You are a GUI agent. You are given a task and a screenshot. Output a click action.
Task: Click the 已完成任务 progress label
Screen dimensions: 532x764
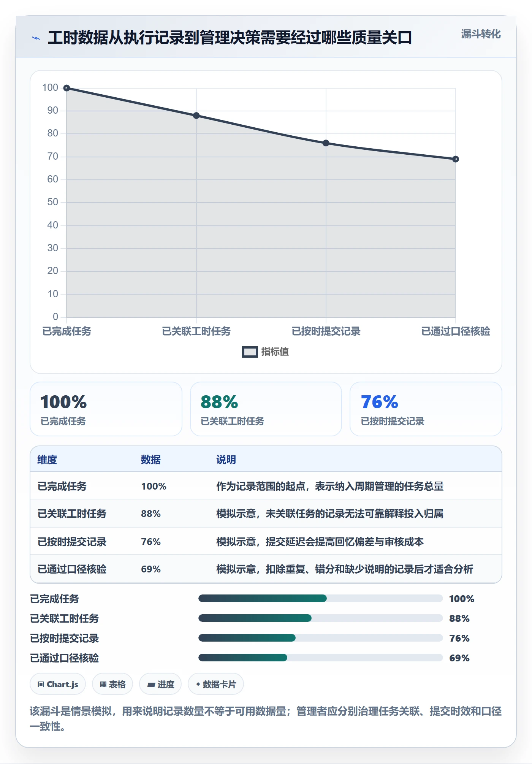point(54,599)
